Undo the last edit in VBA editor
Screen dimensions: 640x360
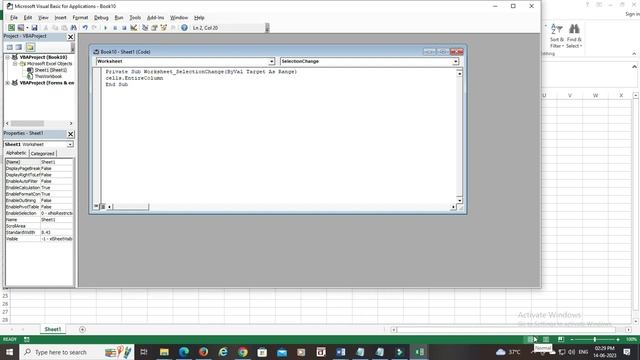coord(85,28)
